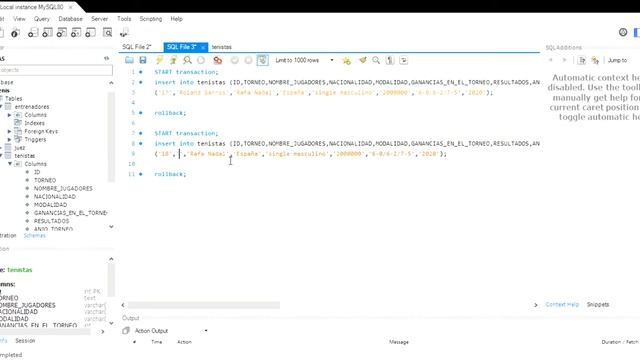Viewport: 640px width, 360px height.
Task: Open the View menu
Action: point(19,19)
